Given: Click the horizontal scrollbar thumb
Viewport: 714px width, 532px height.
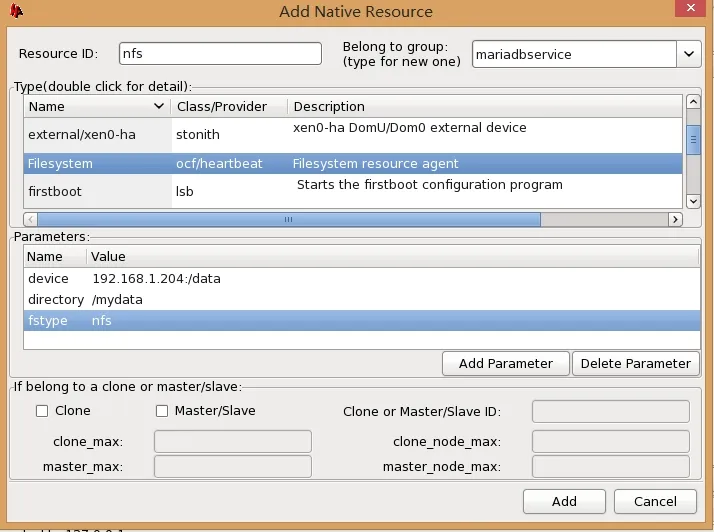Looking at the screenshot, I should pos(289,220).
